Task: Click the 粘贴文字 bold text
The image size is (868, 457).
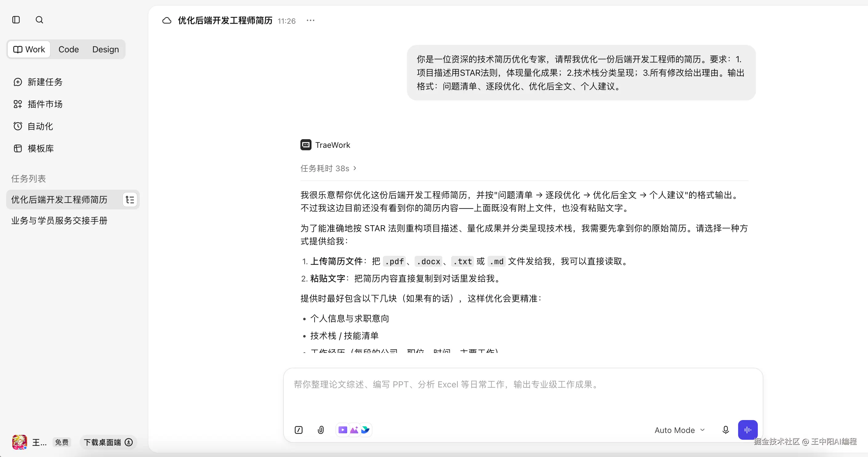Action: click(328, 278)
